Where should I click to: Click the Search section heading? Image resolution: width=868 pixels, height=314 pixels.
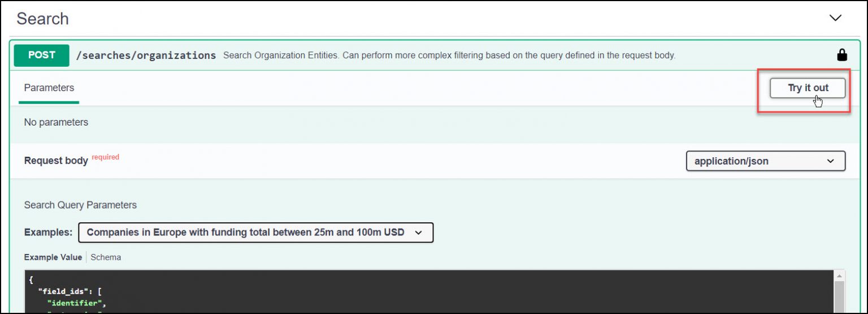click(x=42, y=19)
